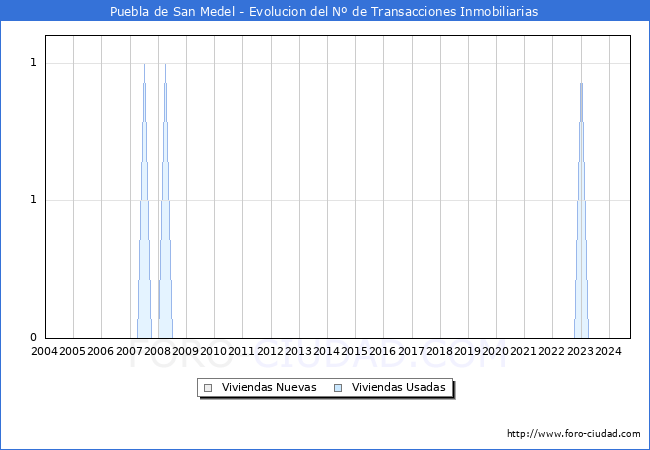The image size is (650, 450).
Task: Click the 2020 x-axis label
Action: pyautogui.click(x=495, y=351)
